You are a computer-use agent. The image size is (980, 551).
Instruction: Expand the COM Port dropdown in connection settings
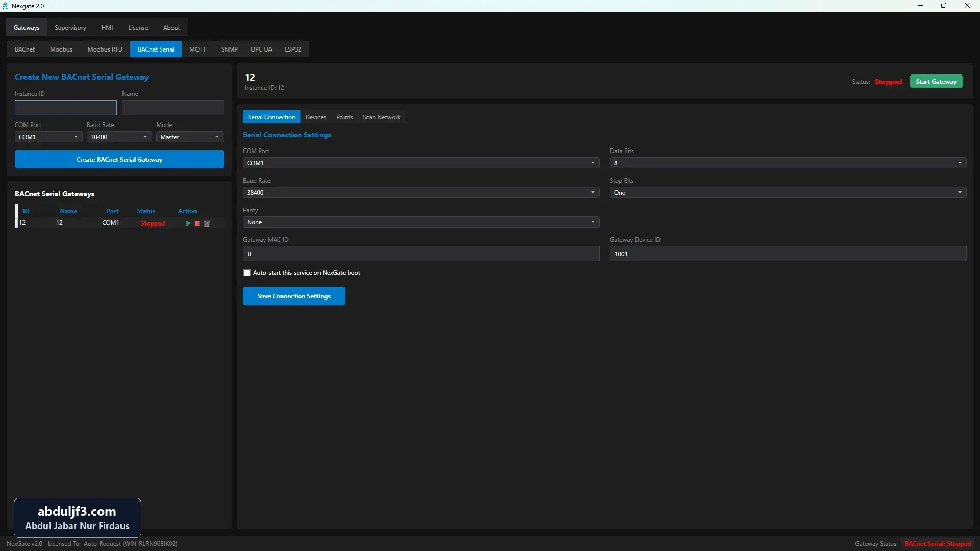point(421,163)
